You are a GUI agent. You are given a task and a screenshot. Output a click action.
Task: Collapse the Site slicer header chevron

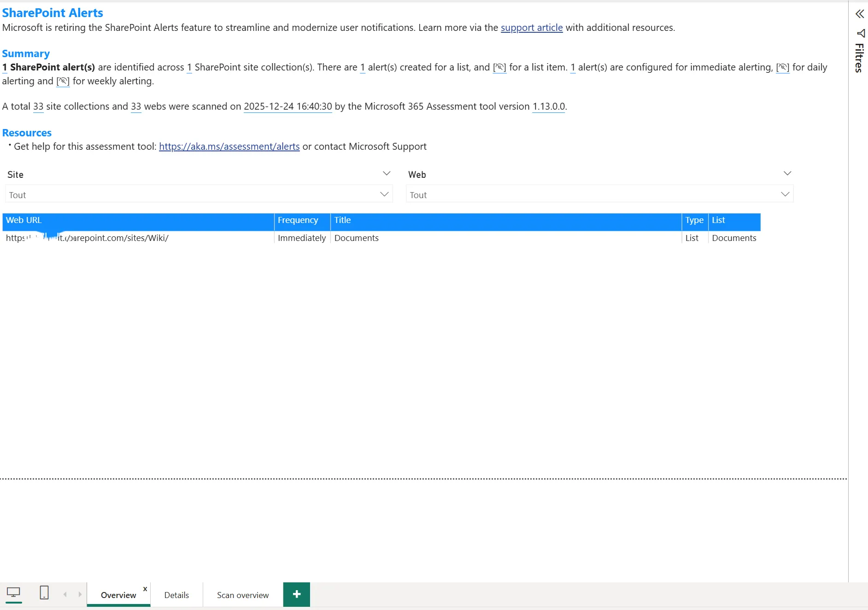387,174
